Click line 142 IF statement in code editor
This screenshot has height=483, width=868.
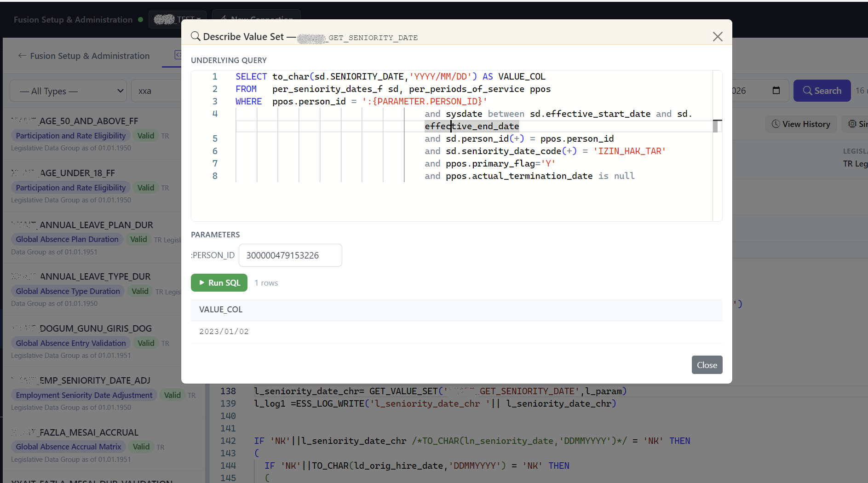(472, 441)
